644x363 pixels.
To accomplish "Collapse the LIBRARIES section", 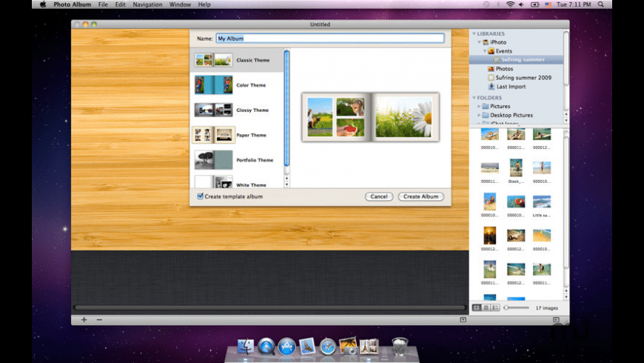I will tap(474, 34).
